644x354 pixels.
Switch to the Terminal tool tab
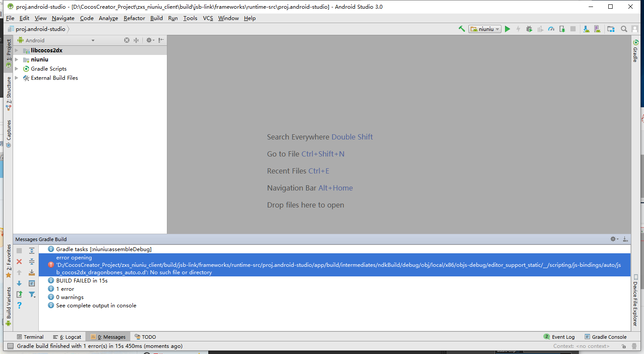point(30,337)
